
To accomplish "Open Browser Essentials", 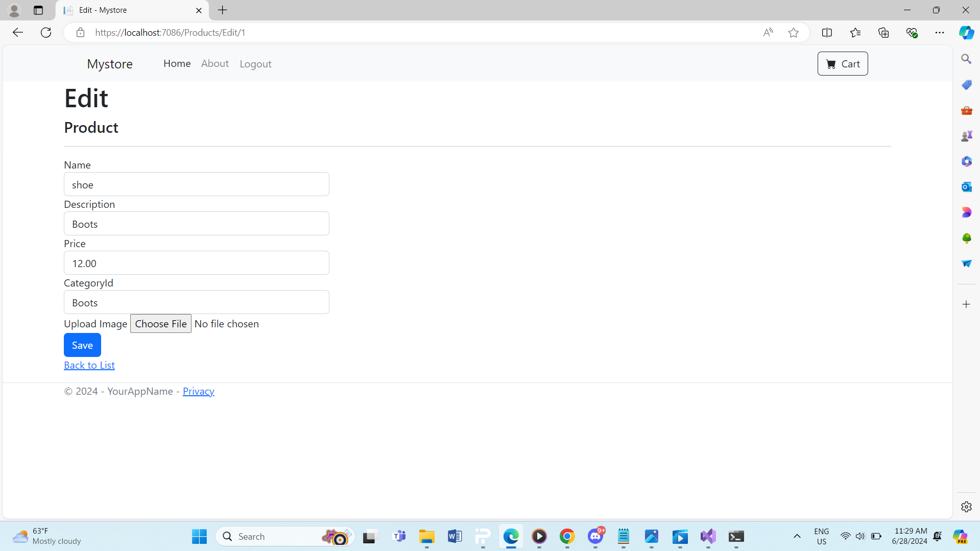I will pos(912,33).
